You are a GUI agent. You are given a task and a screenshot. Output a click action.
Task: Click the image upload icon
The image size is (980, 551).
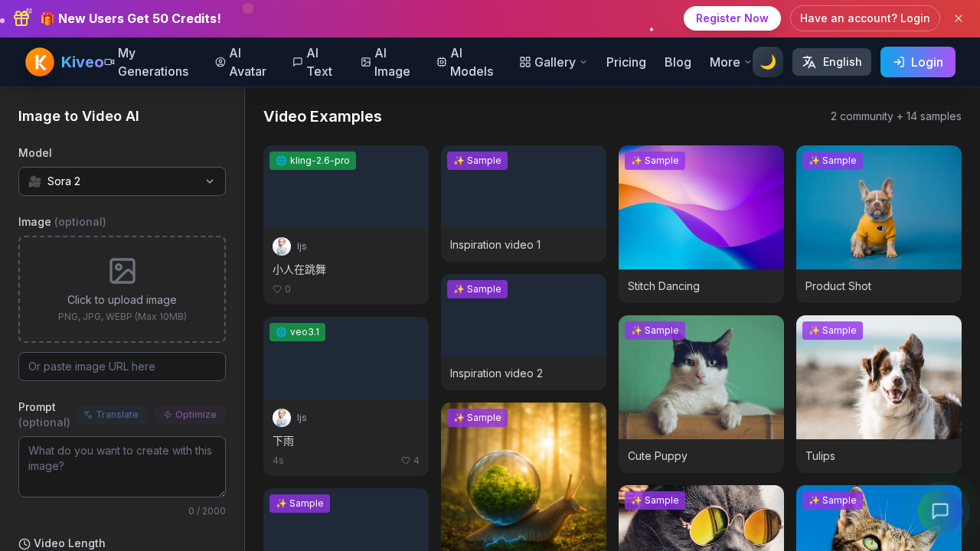(x=122, y=270)
